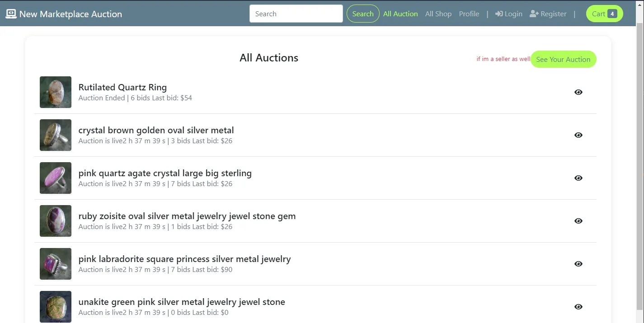Open the Login link
The image size is (644, 323).
click(x=513, y=14)
